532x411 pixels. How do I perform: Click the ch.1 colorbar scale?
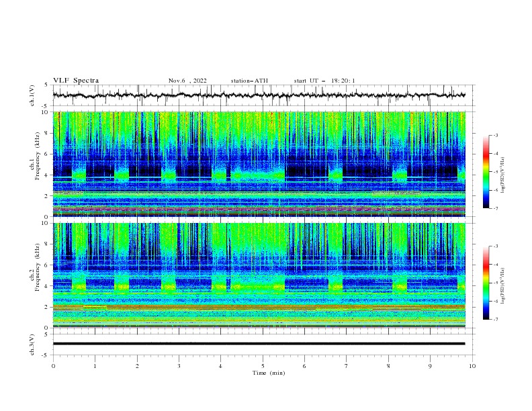pos(486,172)
